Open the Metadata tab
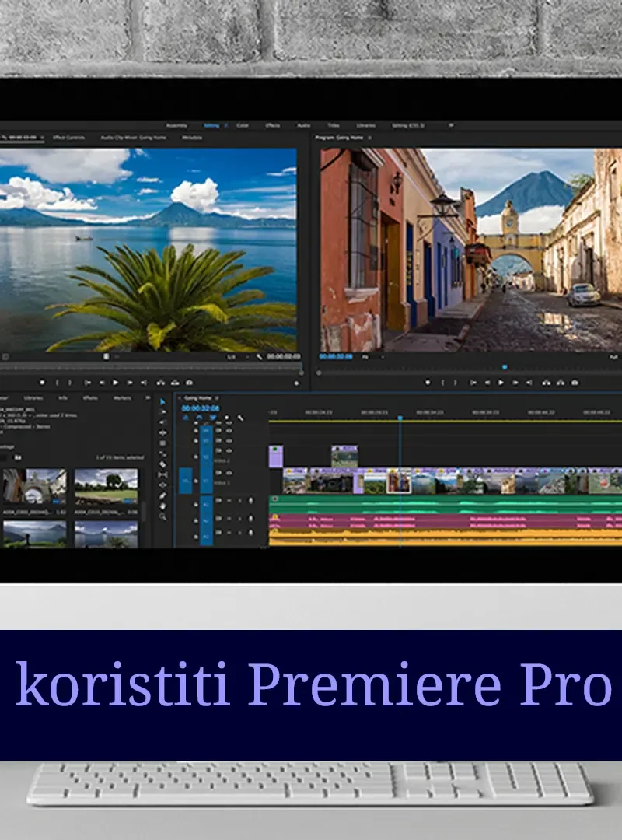 pos(192,138)
